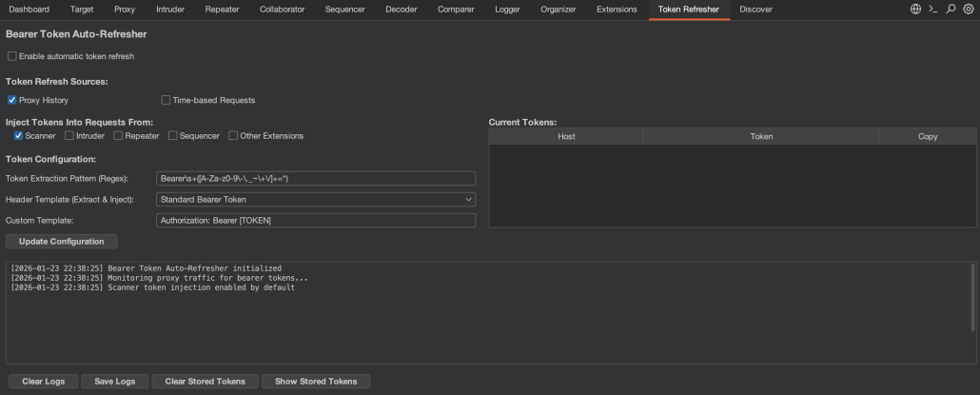Click the Token Extraction Pattern field
The height and width of the screenshot is (395, 980).
[x=315, y=178]
